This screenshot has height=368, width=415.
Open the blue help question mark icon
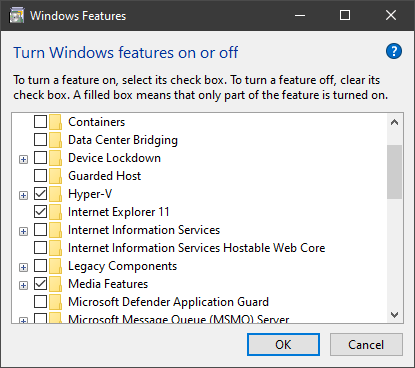click(394, 51)
